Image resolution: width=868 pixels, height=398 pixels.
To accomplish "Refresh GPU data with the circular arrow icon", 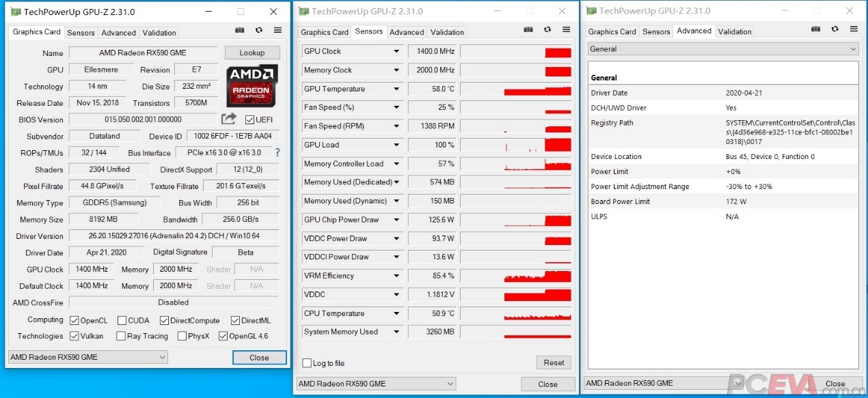I will 258,30.
